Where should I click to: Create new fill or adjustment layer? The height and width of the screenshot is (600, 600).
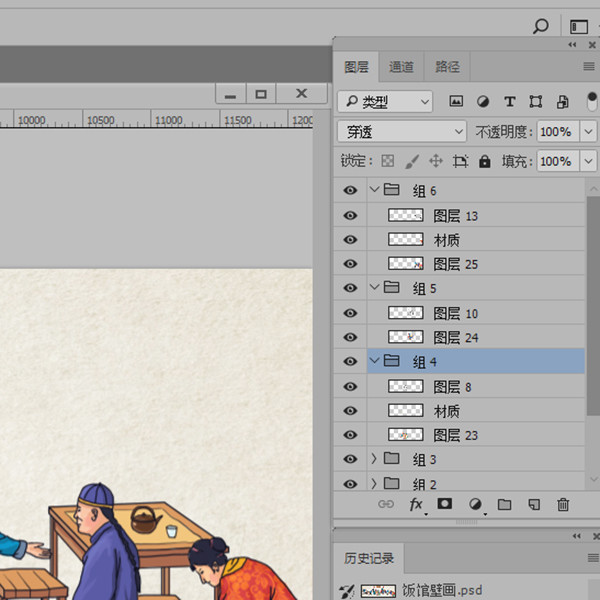(x=476, y=504)
